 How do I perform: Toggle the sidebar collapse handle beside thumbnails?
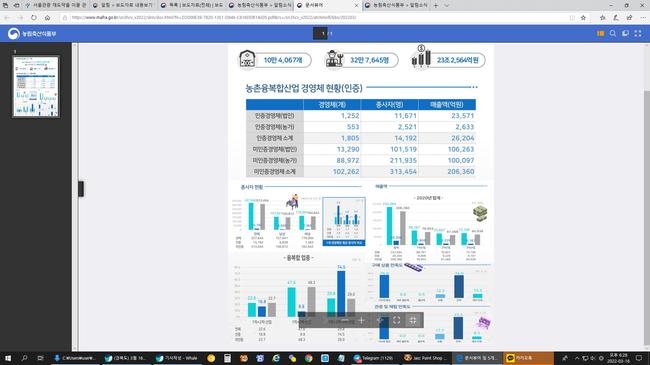[81, 189]
